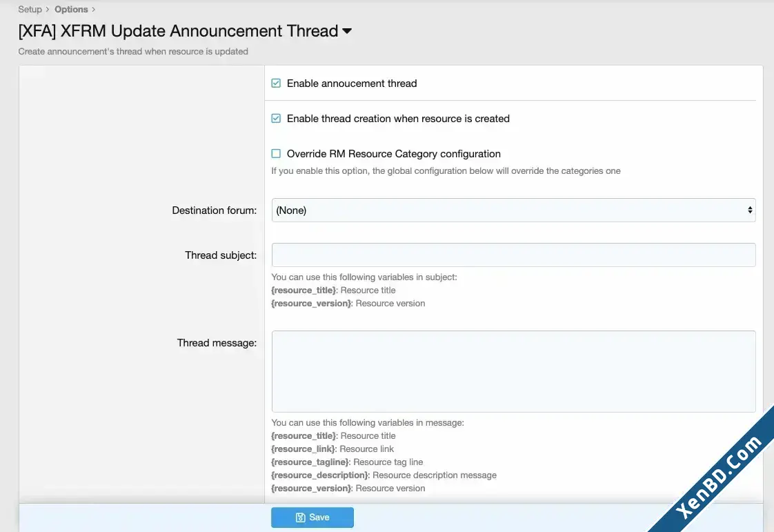
Task: Click 'You can use this following variables in message'
Action: click(367, 423)
